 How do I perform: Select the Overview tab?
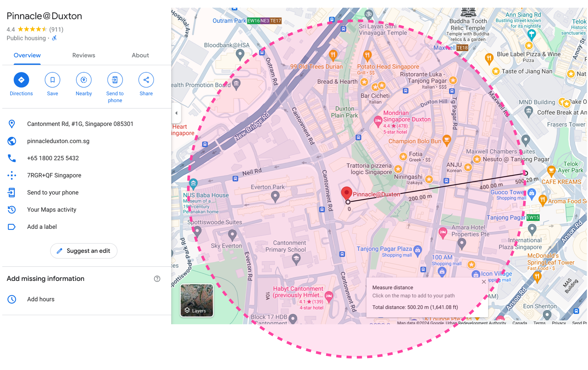(27, 55)
